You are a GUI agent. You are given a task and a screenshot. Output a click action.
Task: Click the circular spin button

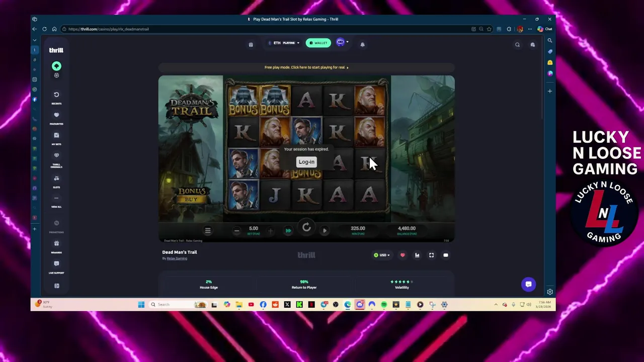coord(306,228)
